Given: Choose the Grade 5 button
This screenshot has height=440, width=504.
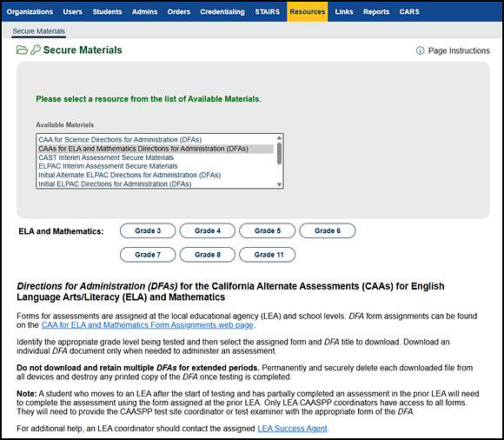Looking at the screenshot, I should click(267, 230).
